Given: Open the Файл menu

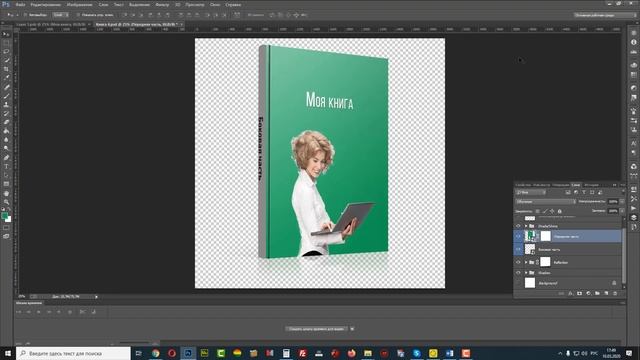Looking at the screenshot, I should (x=20, y=4).
